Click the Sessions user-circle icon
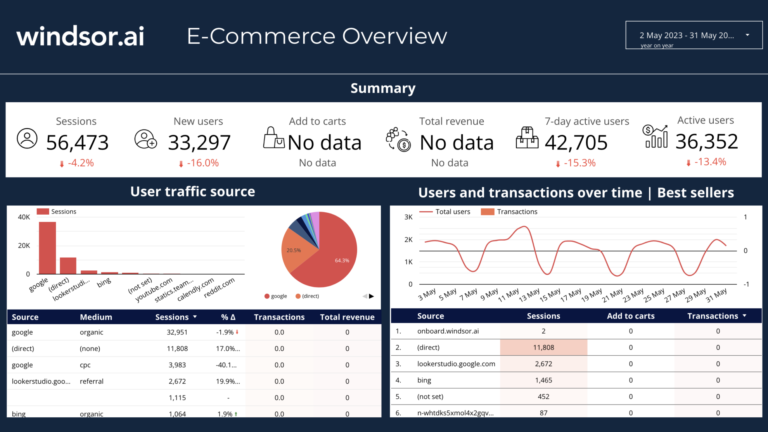The height and width of the screenshot is (432, 768). coord(27,139)
